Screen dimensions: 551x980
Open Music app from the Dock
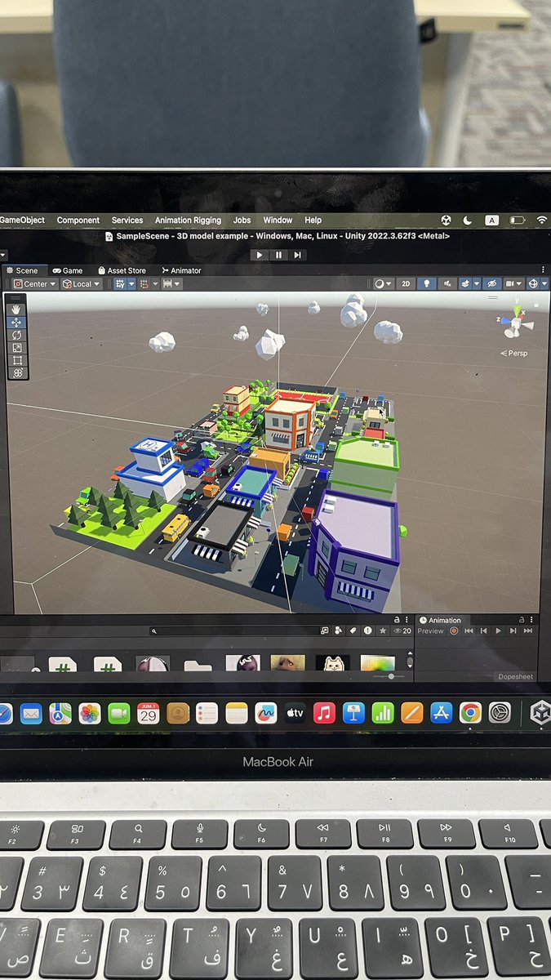(x=324, y=713)
